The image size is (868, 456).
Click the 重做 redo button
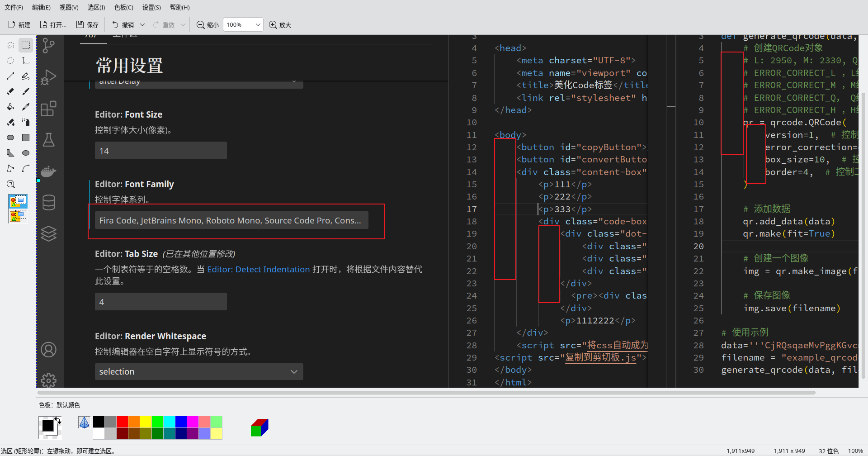164,25
